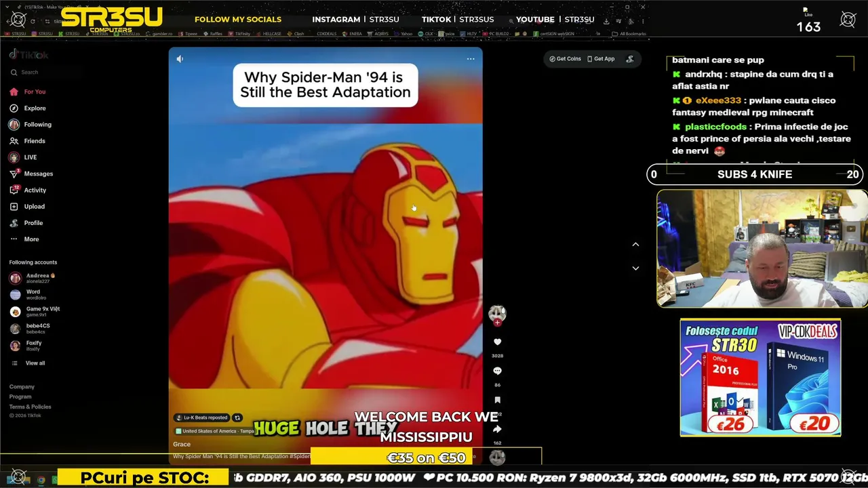Open the Explore page

(28, 108)
